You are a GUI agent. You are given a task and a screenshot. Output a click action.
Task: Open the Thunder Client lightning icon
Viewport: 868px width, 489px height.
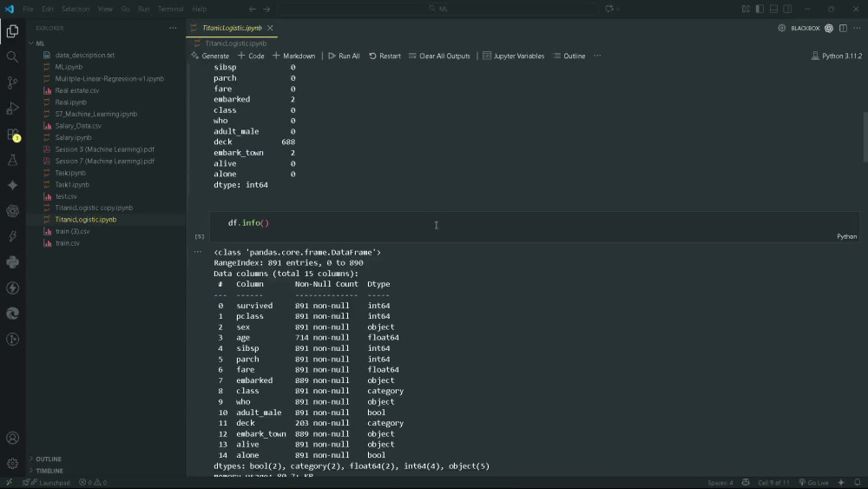pyautogui.click(x=12, y=288)
